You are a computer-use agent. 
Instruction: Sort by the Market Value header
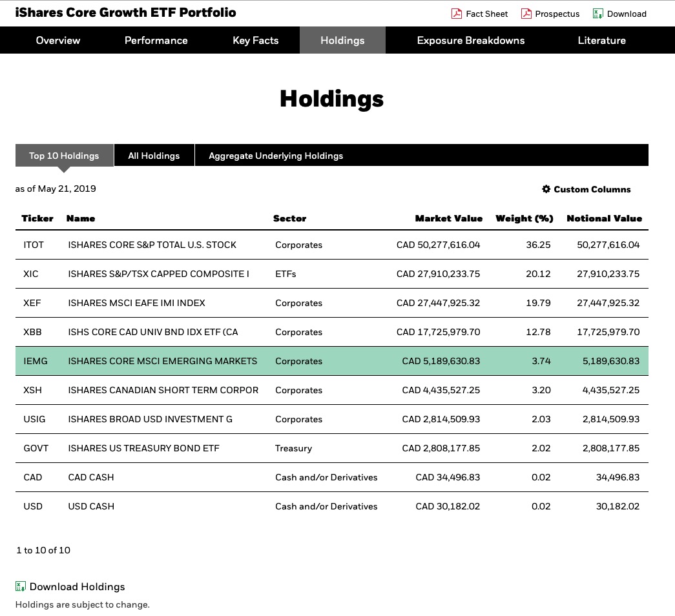tap(448, 218)
